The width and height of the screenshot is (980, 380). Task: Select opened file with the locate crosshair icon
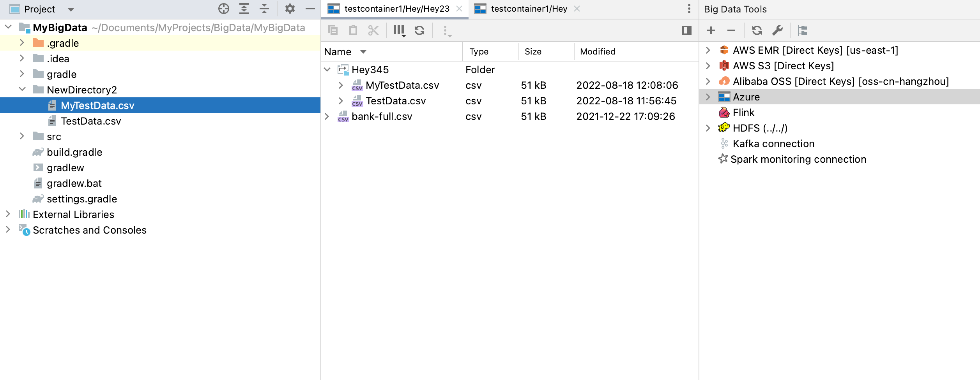[223, 9]
